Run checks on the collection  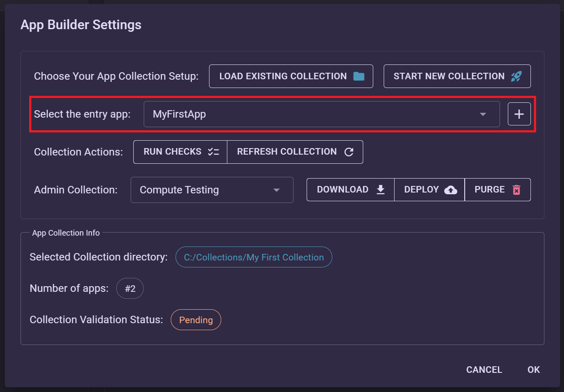pyautogui.click(x=180, y=152)
